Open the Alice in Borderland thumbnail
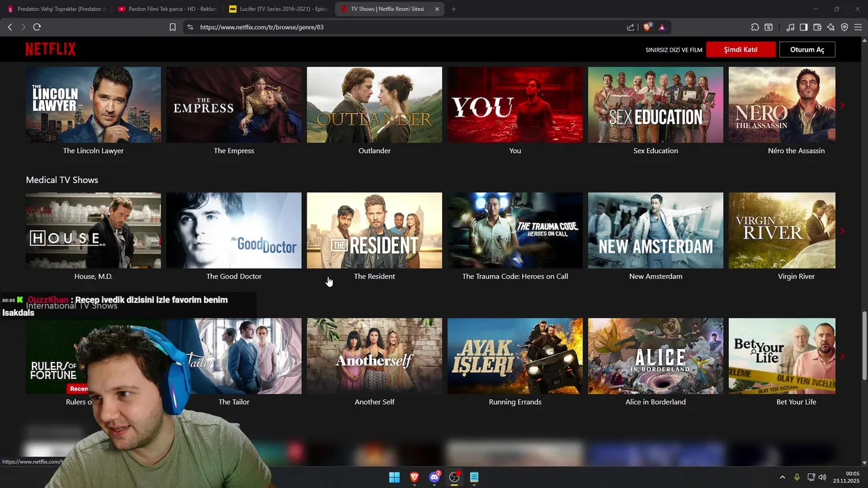This screenshot has width=868, height=488. [x=656, y=356]
